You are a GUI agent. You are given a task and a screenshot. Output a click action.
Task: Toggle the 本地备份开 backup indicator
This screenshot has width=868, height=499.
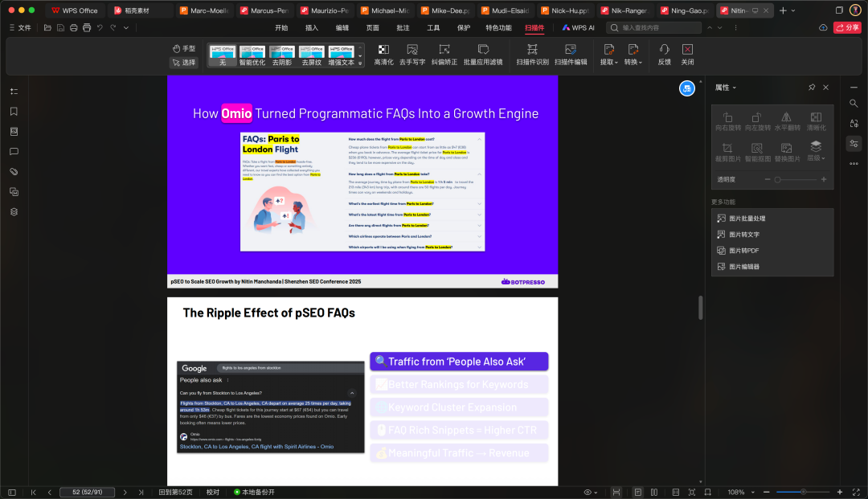(x=254, y=492)
